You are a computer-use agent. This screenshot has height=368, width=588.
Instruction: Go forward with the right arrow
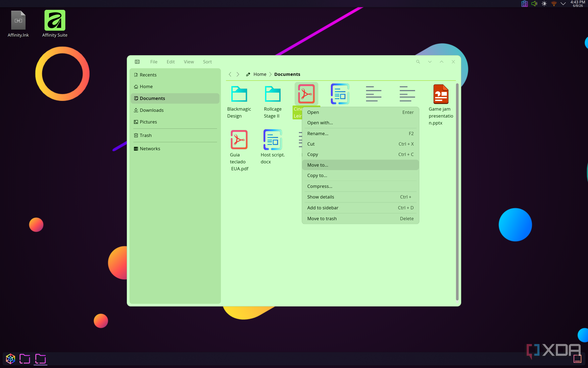(x=238, y=74)
